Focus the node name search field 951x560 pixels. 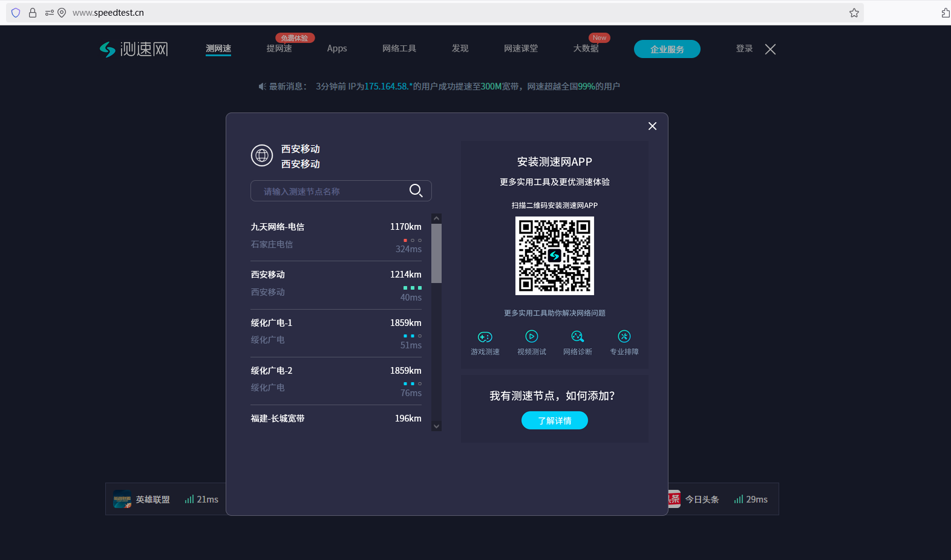pos(330,191)
